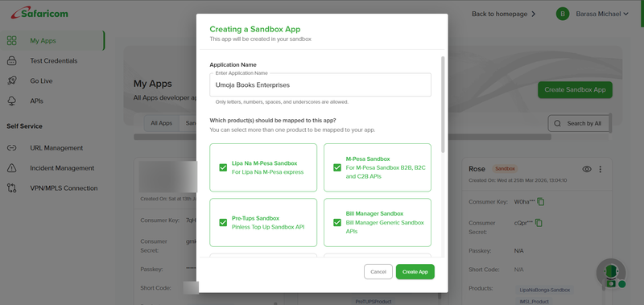Open My Apps grid icon in sidebar
This screenshot has width=644, height=305.
(x=12, y=40)
